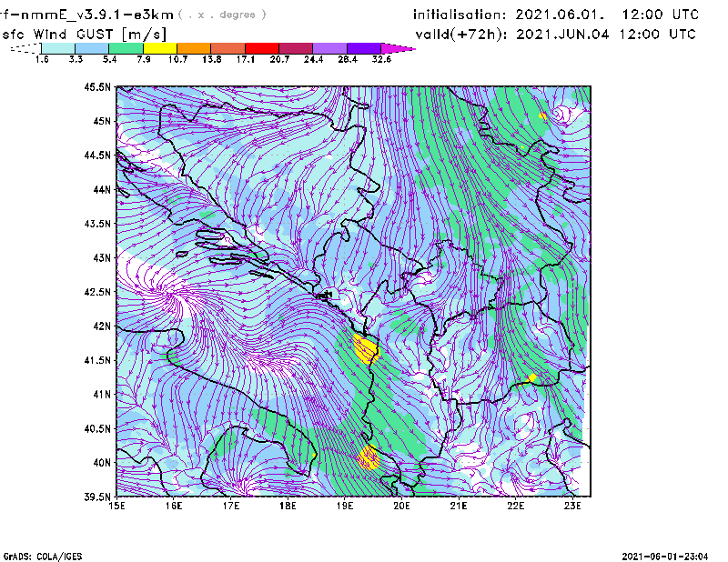Click the yellow gust patch near 40N
The height and width of the screenshot is (562, 728).
[369, 457]
